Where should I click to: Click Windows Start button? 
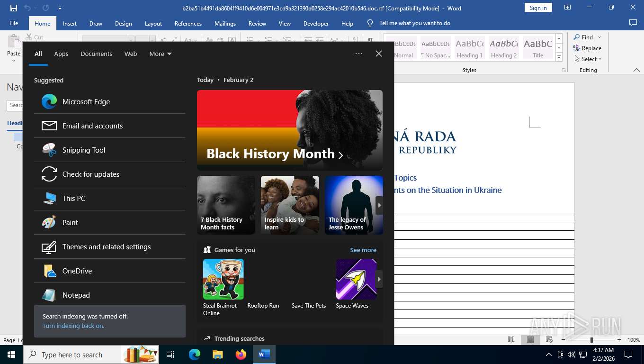[11, 355]
